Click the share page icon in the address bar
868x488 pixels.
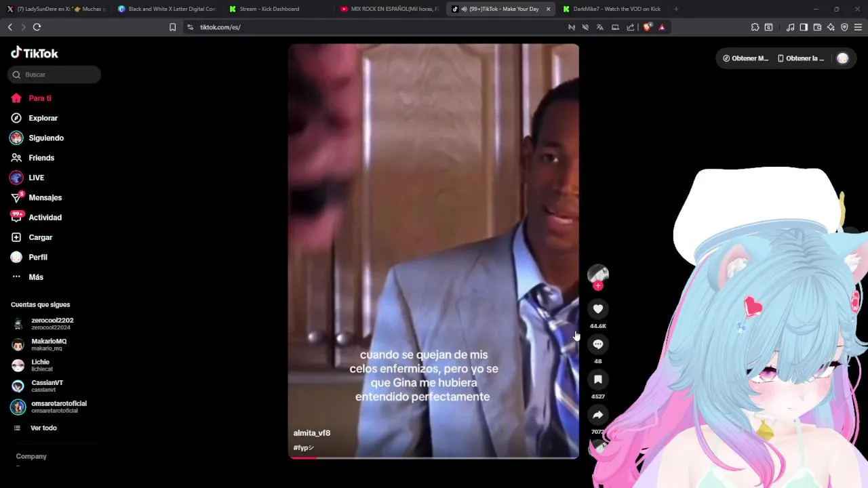pyautogui.click(x=631, y=27)
